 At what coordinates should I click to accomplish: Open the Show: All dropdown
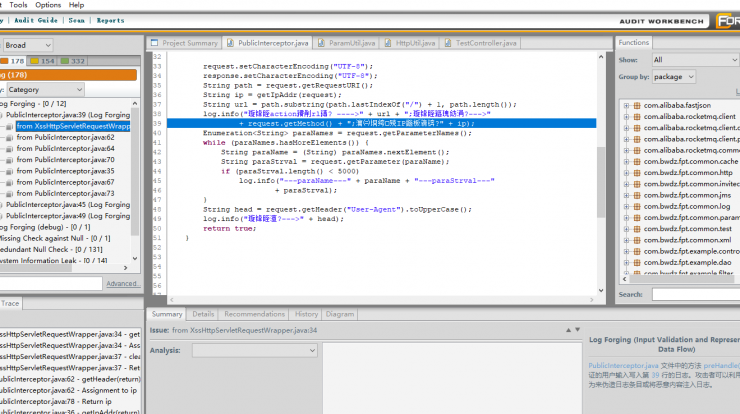pyautogui.click(x=695, y=60)
